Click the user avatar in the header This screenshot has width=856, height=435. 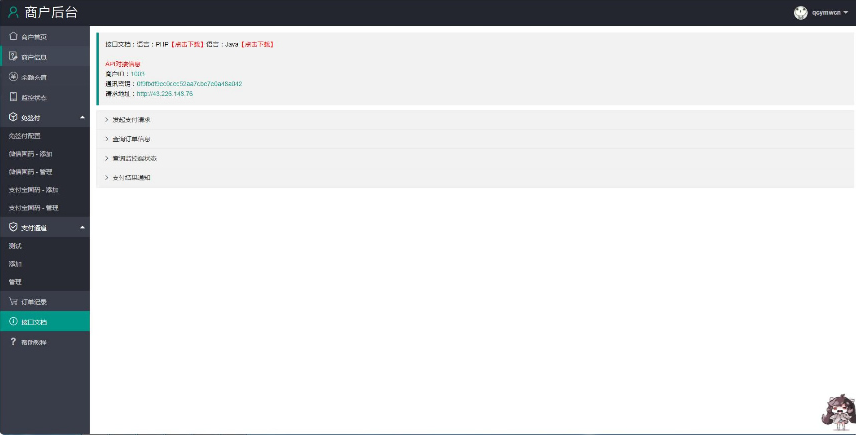click(x=800, y=13)
